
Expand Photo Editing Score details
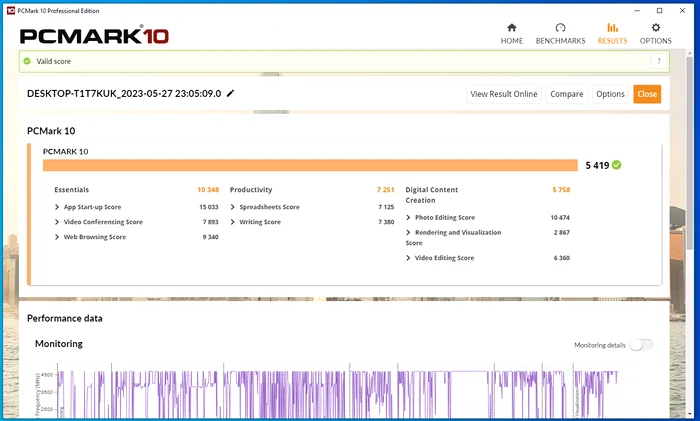[x=408, y=217]
